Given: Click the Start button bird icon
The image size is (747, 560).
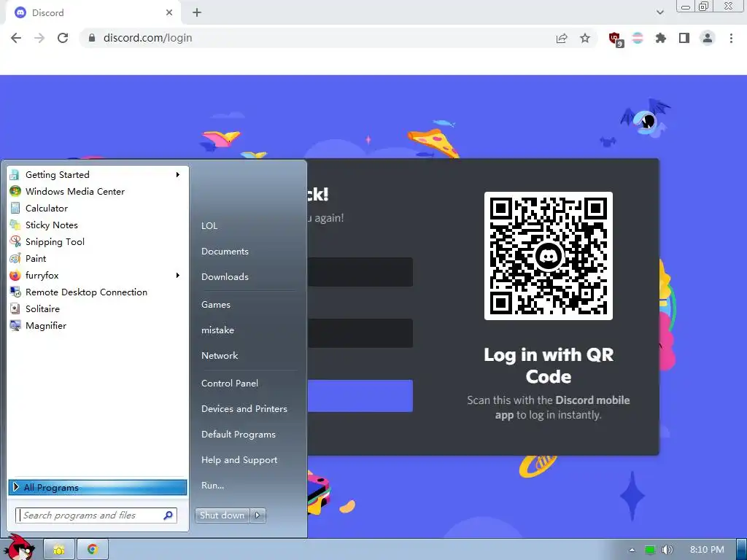Looking at the screenshot, I should [x=20, y=547].
